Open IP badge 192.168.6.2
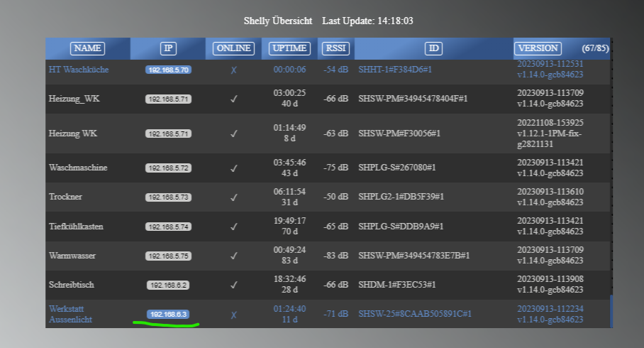 [x=168, y=285]
